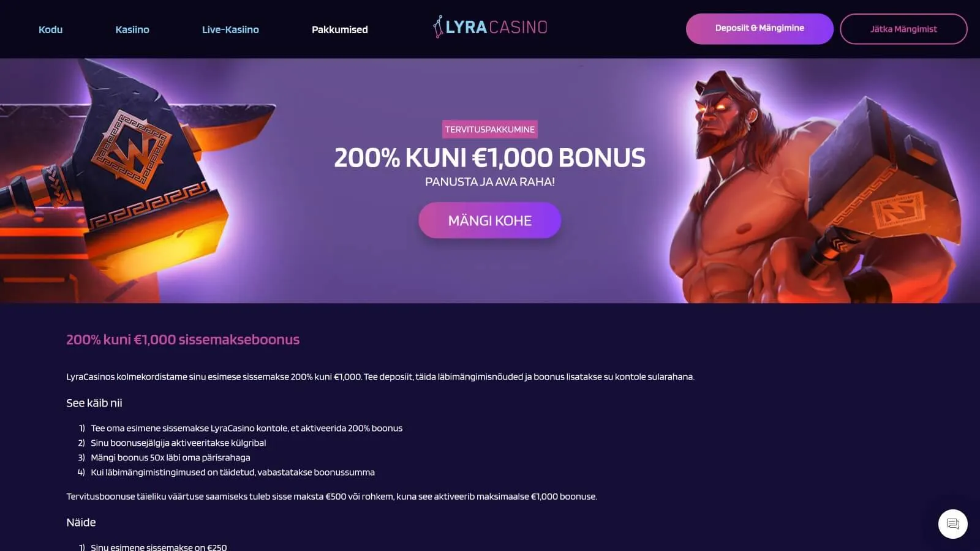This screenshot has width=980, height=551.
Task: Click the LyraCasino logo
Action: pyautogui.click(x=490, y=27)
